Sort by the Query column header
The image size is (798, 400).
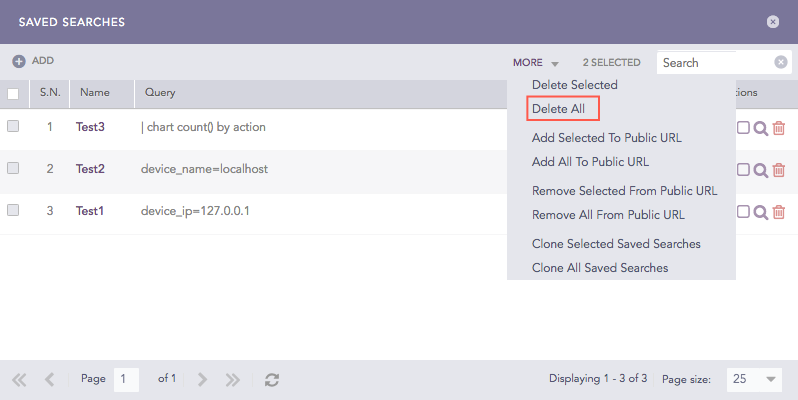point(160,93)
